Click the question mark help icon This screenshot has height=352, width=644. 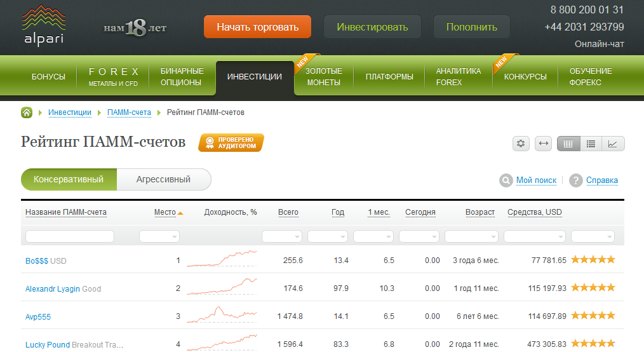point(576,180)
